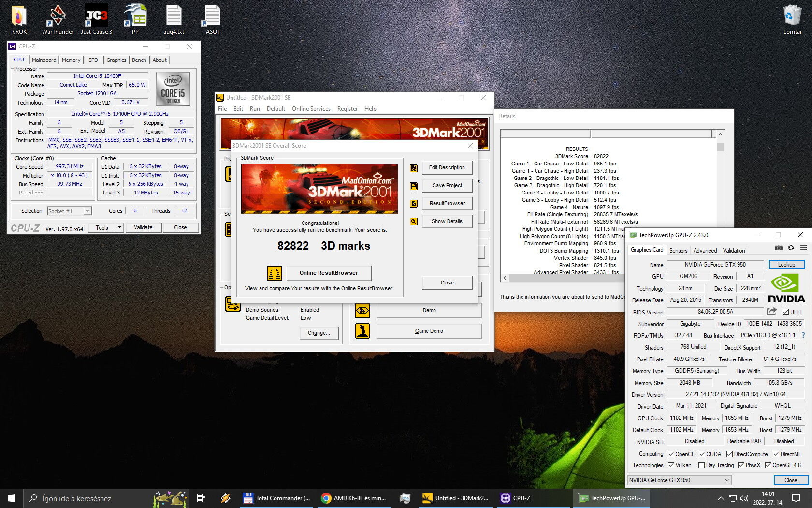Image resolution: width=812 pixels, height=508 pixels.
Task: Open the CPU-Z Socket #1 selection dropdown
Action: pos(69,211)
